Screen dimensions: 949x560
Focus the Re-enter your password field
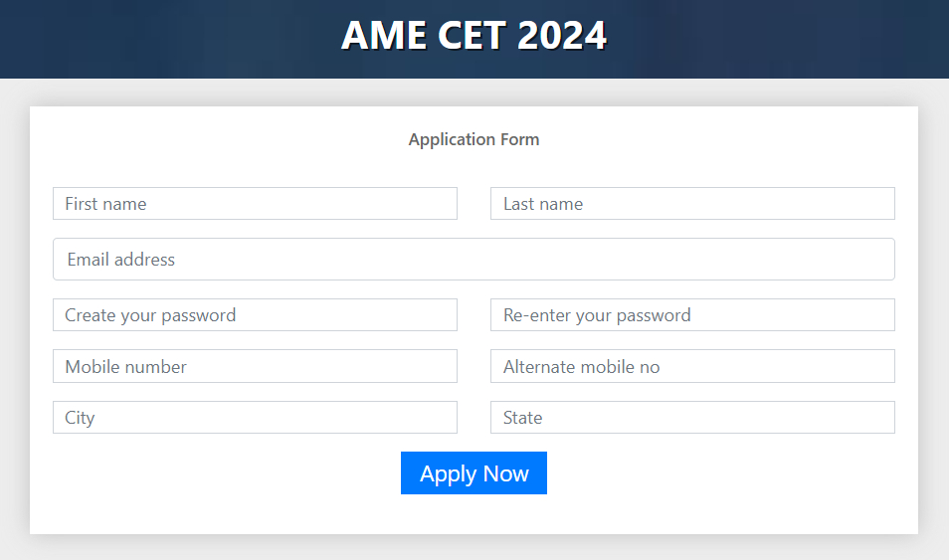pyautogui.click(x=692, y=315)
